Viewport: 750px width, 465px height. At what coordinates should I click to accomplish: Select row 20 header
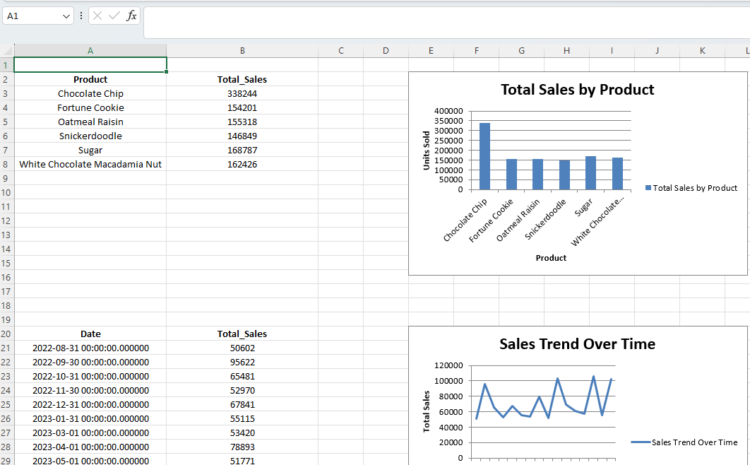pos(7,334)
